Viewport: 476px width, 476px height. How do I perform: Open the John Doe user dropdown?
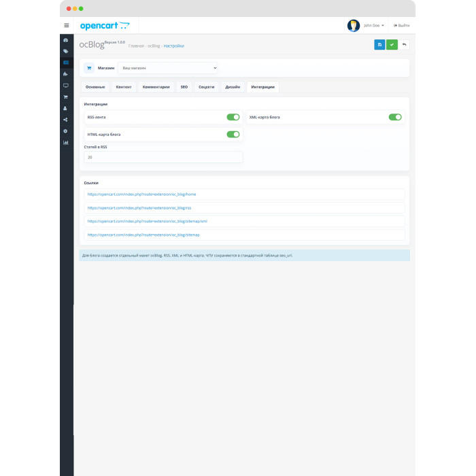(373, 26)
